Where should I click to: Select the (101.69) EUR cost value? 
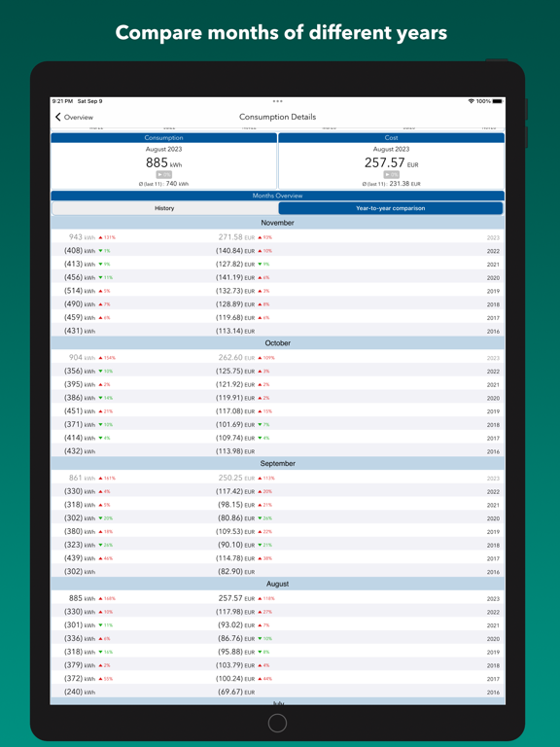point(235,424)
